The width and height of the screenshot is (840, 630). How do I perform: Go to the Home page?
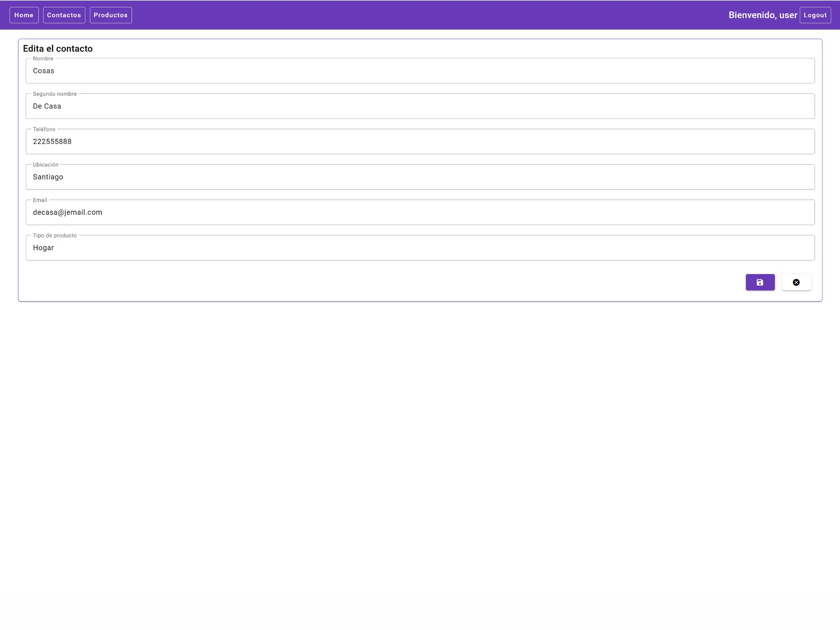point(24,15)
